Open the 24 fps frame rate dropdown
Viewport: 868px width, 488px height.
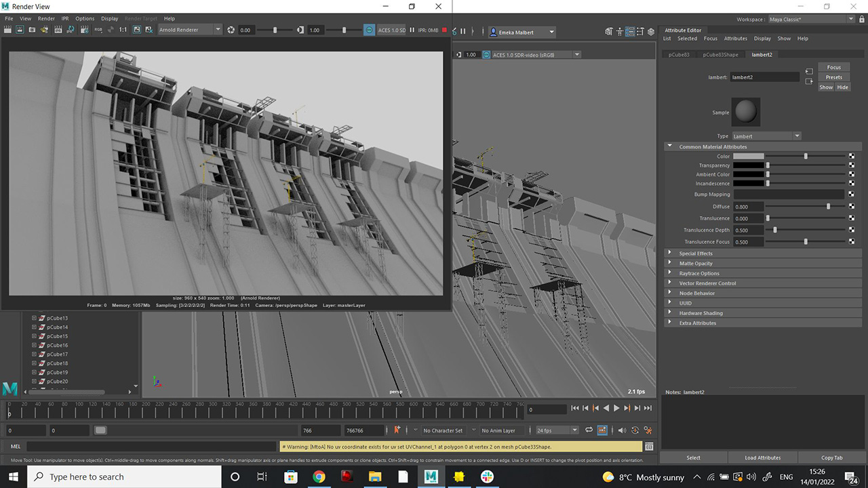(x=557, y=430)
